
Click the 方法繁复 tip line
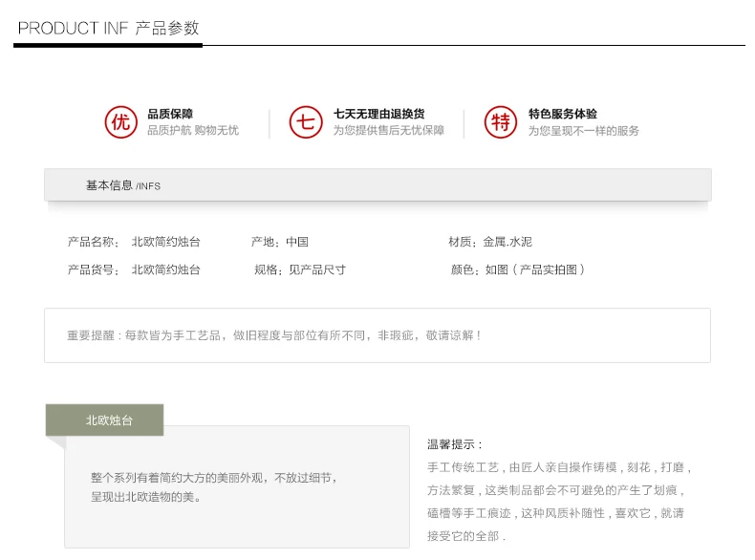pyautogui.click(x=556, y=490)
